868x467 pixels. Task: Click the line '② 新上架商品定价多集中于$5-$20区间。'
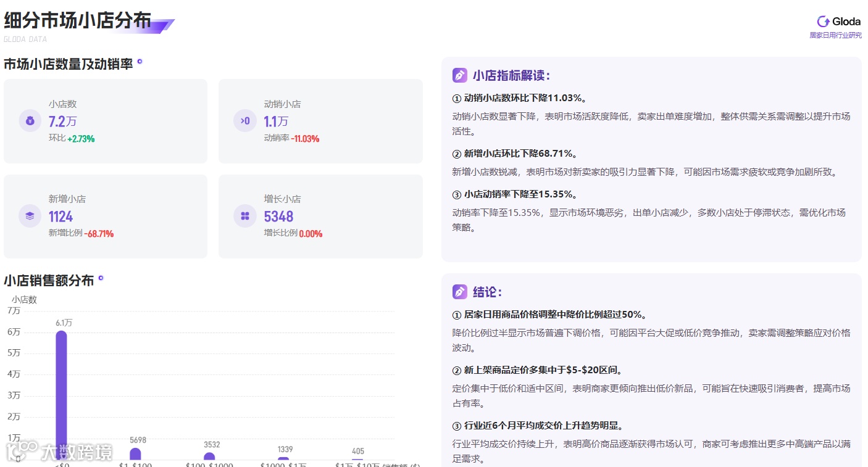click(x=538, y=370)
